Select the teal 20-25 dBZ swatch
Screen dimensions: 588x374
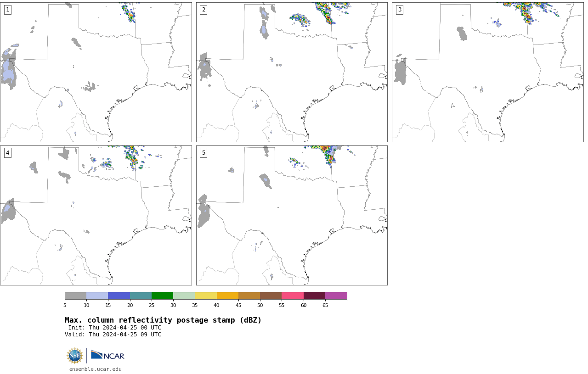(x=141, y=296)
